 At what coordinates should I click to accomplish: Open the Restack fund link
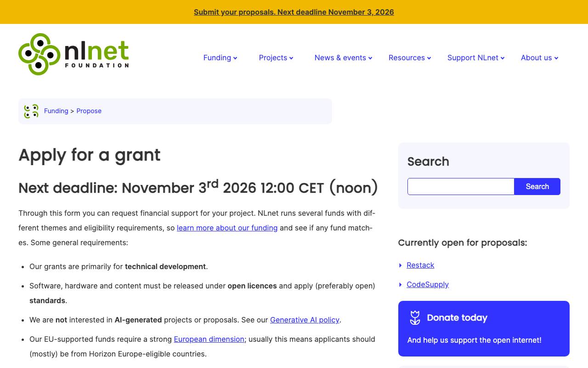[x=420, y=265]
